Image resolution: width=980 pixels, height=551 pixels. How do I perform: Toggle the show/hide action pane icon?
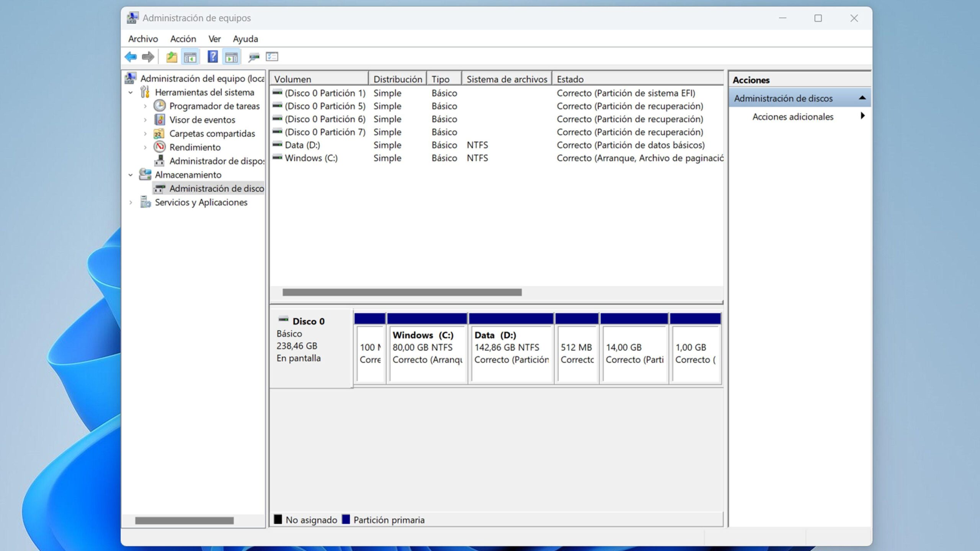click(x=231, y=57)
